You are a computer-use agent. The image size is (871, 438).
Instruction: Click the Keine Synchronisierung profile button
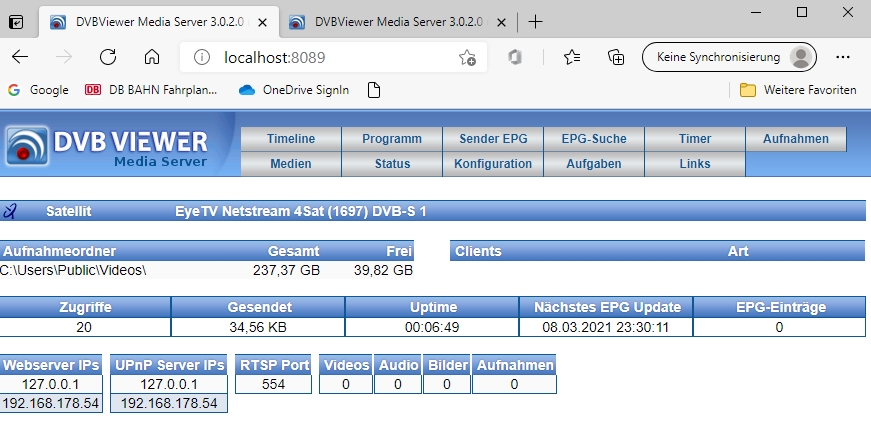pyautogui.click(x=729, y=57)
